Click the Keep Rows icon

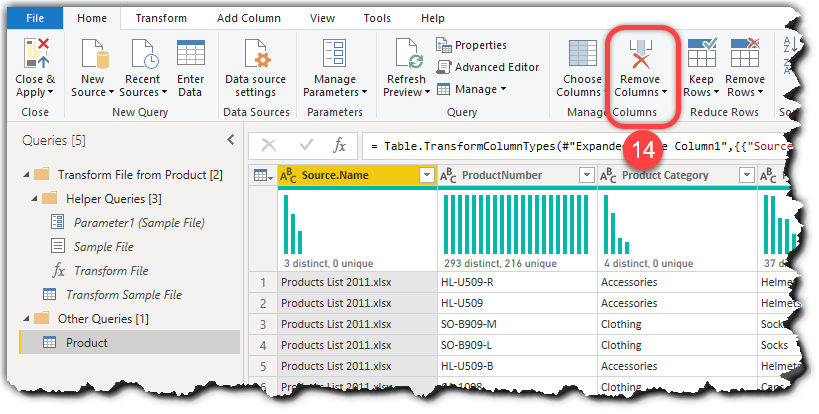[701, 53]
